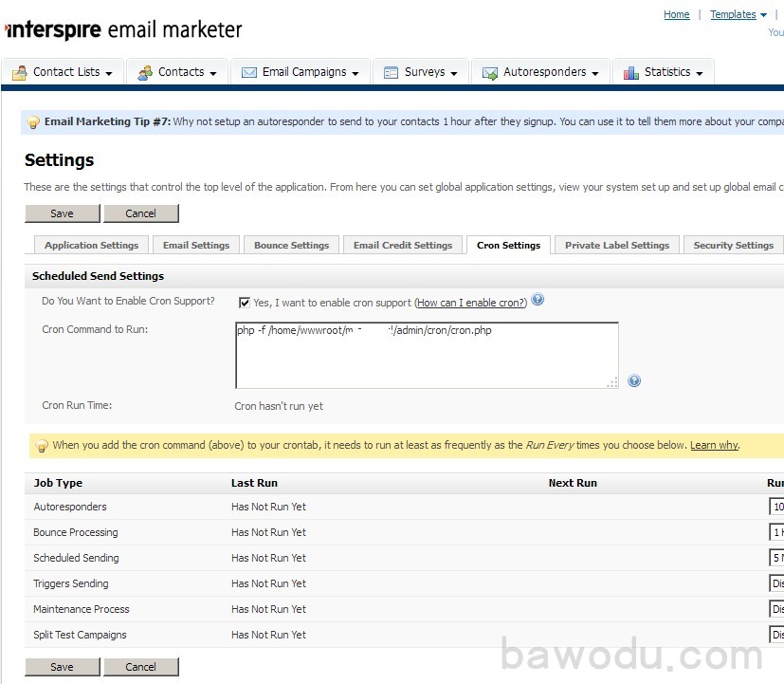Click the 'Next Run' column header
The width and height of the screenshot is (784, 684).
(x=573, y=483)
